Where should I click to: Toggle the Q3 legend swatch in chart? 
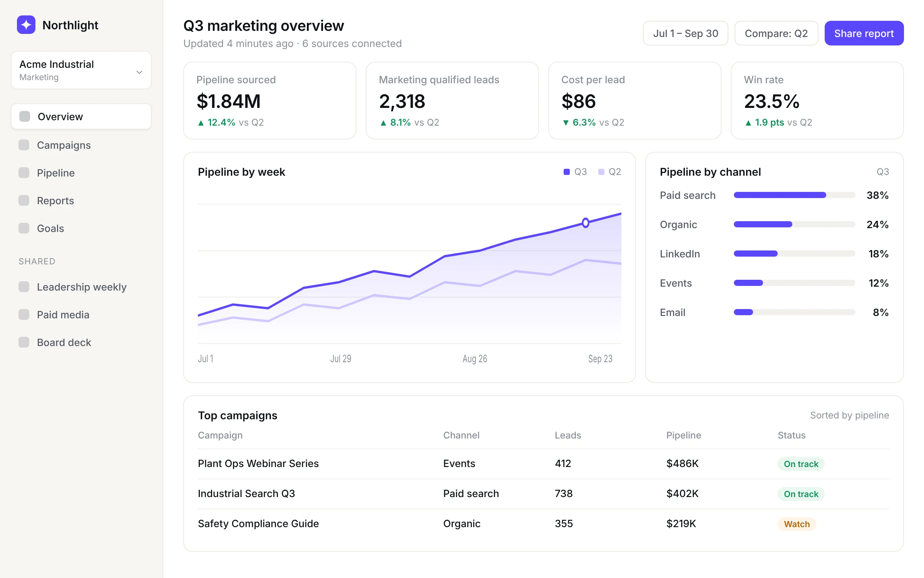click(566, 172)
